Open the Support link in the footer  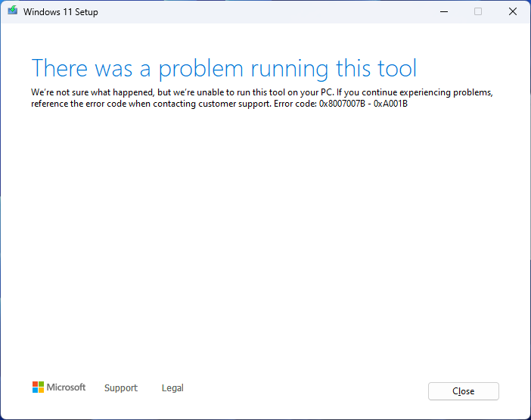pos(121,388)
